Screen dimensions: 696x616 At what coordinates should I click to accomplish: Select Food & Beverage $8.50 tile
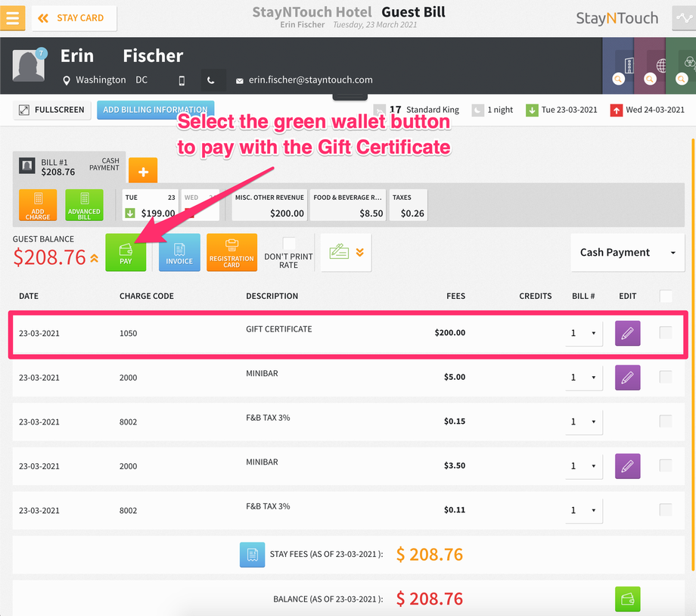tap(347, 205)
